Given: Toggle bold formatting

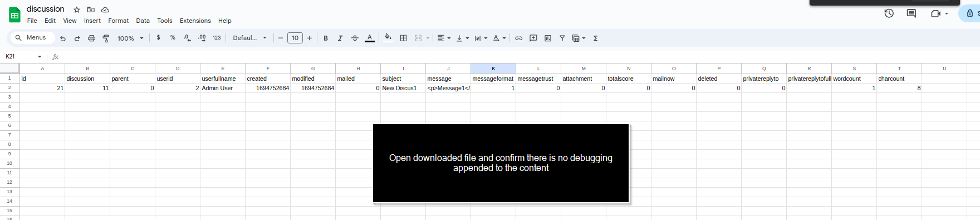Looking at the screenshot, I should (326, 38).
